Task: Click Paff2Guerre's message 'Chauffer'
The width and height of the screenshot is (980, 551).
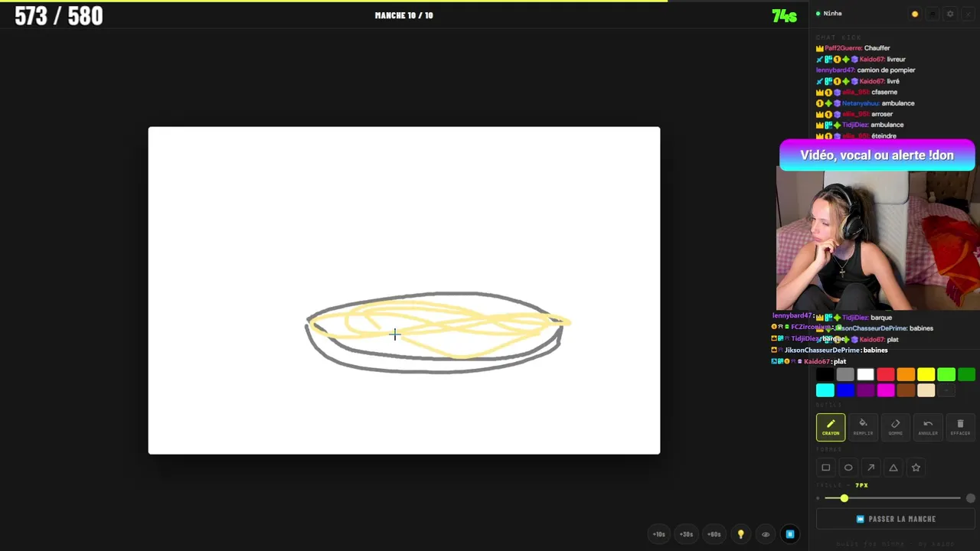Action: (x=877, y=47)
